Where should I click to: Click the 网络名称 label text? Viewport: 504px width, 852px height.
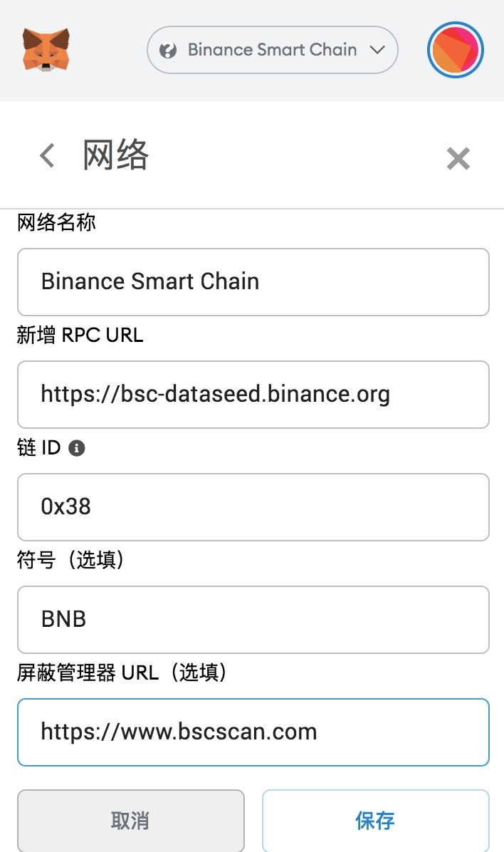(x=56, y=223)
